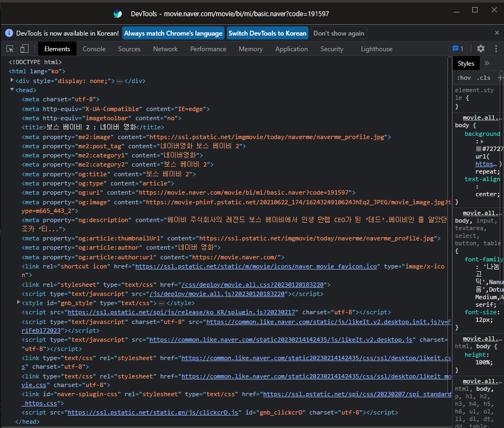Click the info icon in the infobar
Screen dimensions: 504x428
coord(9,33)
